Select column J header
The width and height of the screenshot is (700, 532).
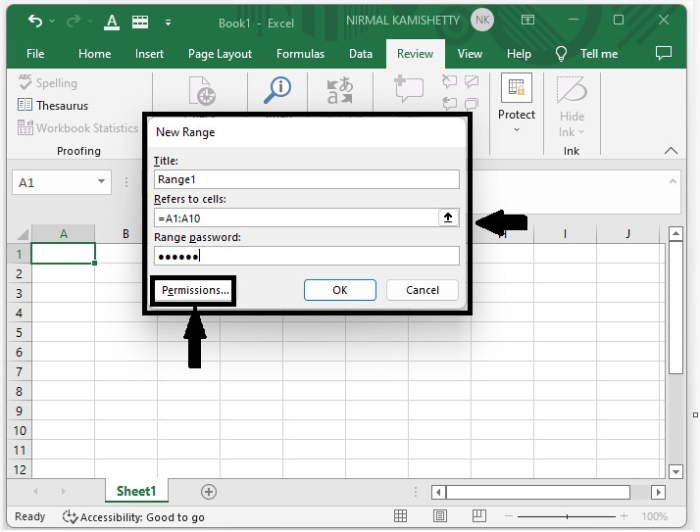point(628,233)
